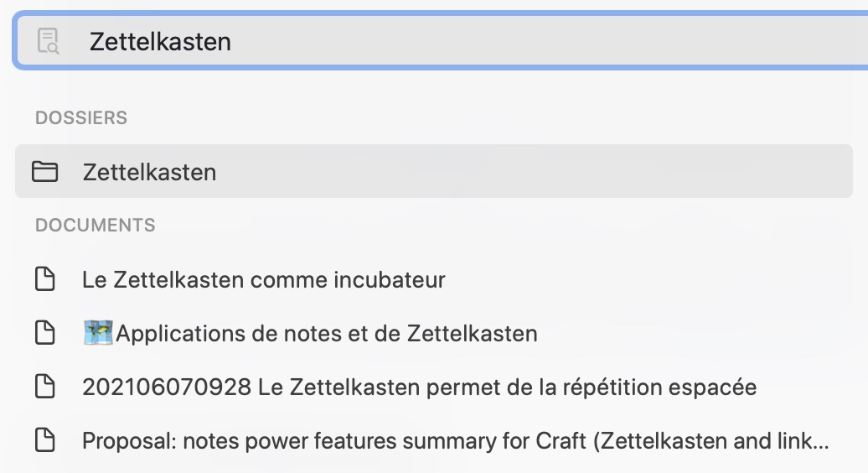Click the file icon for Le Zettelkasten comme incubateur
This screenshot has height=473, width=868.
(x=45, y=278)
